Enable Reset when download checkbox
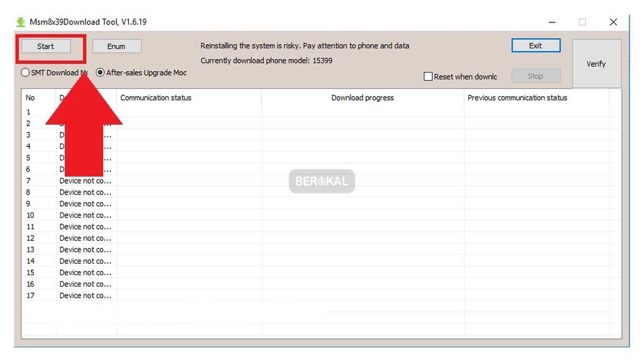 click(x=428, y=76)
